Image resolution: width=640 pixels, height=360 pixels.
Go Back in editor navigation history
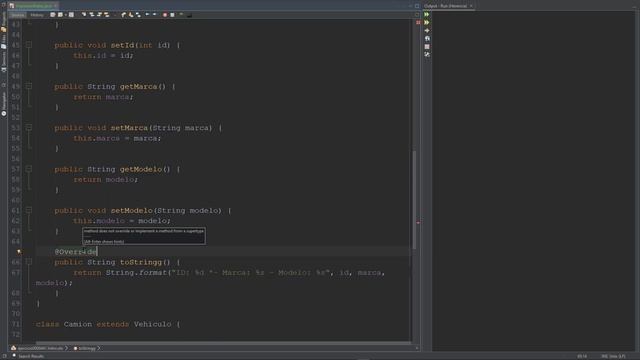60,15
